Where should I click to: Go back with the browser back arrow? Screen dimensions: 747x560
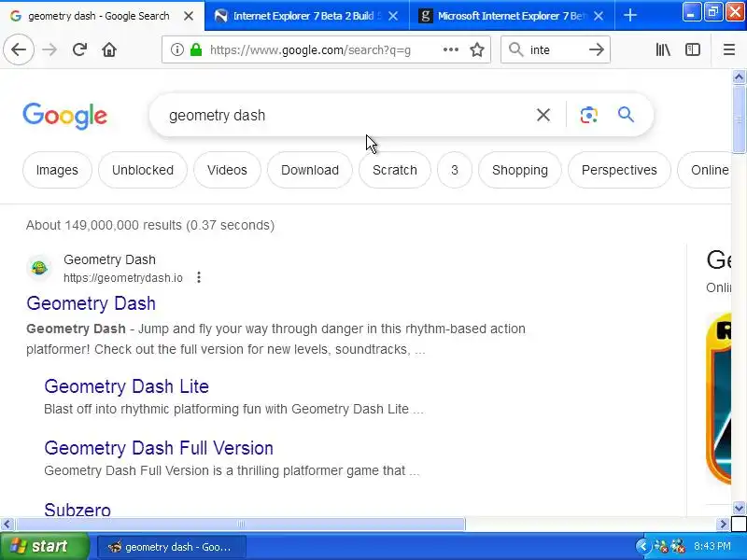coord(19,49)
